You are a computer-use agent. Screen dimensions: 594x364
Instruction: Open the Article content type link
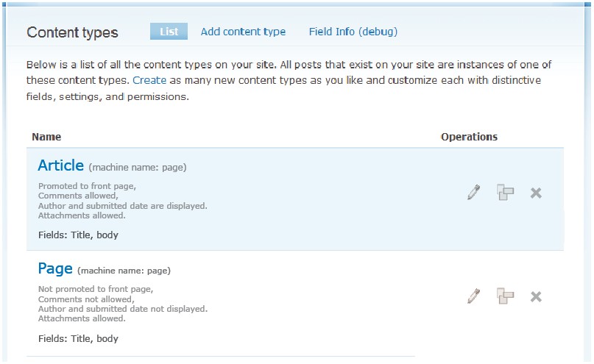coord(61,165)
